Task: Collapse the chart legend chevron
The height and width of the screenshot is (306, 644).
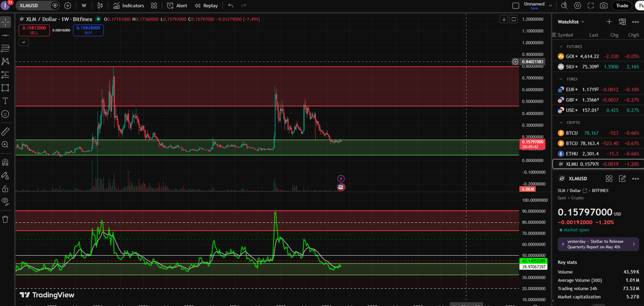Action: 24,41
